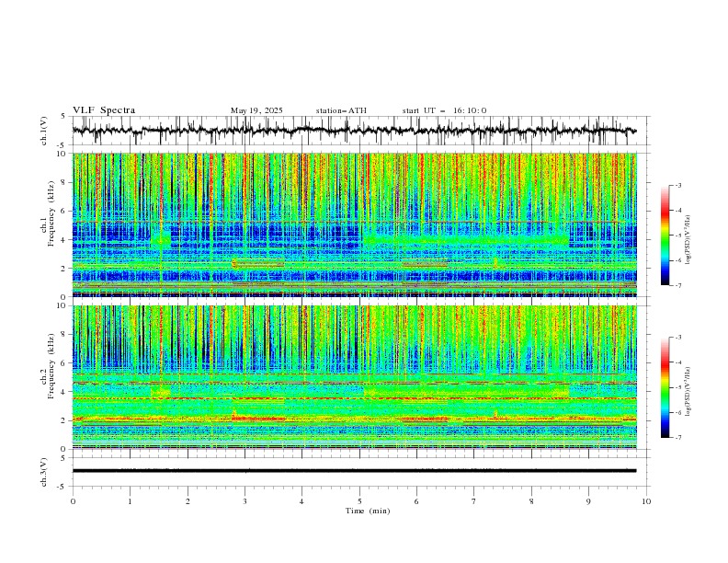Click the ch.1 waveform trace panel

360,131
